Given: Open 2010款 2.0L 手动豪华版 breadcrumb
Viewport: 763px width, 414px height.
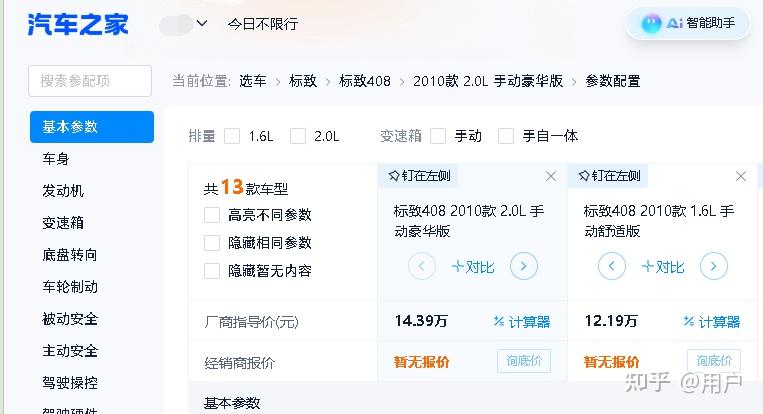Looking at the screenshot, I should (x=488, y=81).
